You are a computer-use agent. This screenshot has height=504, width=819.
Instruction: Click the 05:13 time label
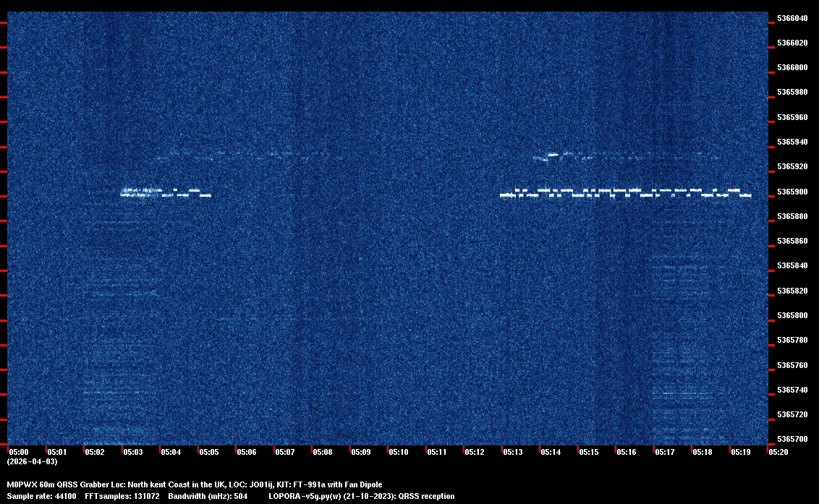(x=513, y=452)
